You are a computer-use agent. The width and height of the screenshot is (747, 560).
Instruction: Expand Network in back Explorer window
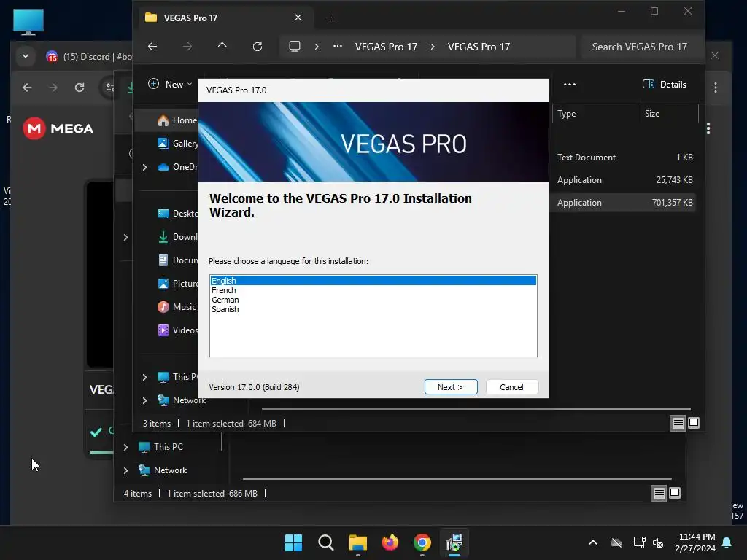(x=125, y=470)
